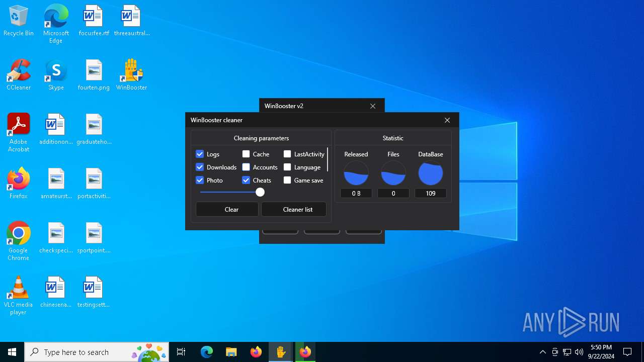Image resolution: width=644 pixels, height=362 pixels.
Task: Switch to second Firefox taskbar window
Action: tap(305, 352)
